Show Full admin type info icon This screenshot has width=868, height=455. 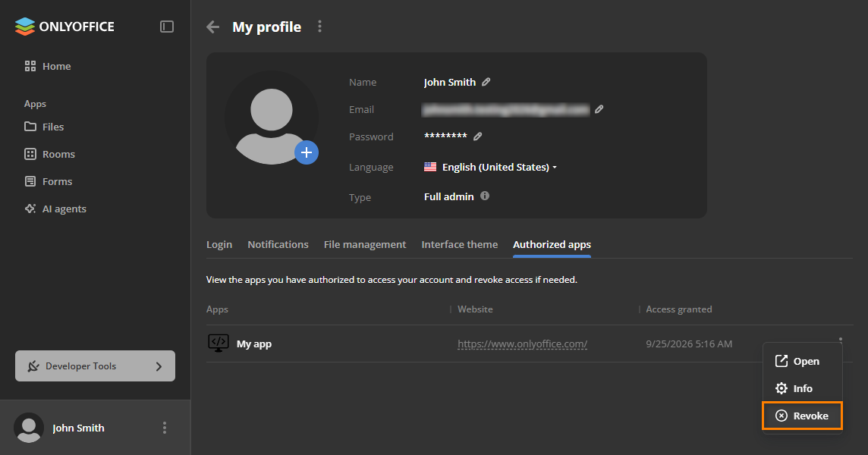click(484, 196)
